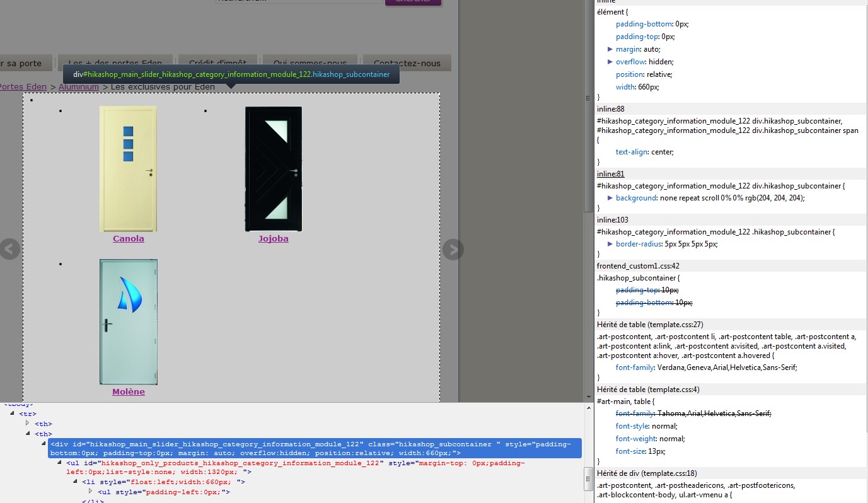Follow the Molène product link

[x=129, y=392]
